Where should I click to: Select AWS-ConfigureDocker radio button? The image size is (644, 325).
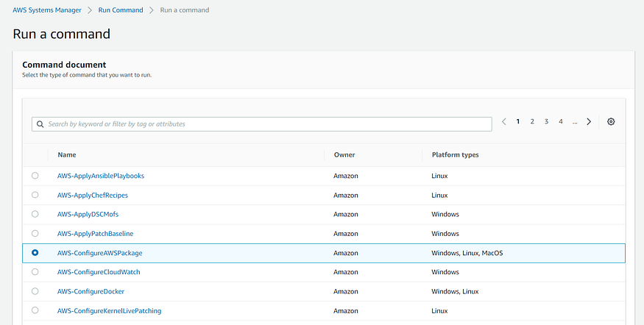[35, 291]
